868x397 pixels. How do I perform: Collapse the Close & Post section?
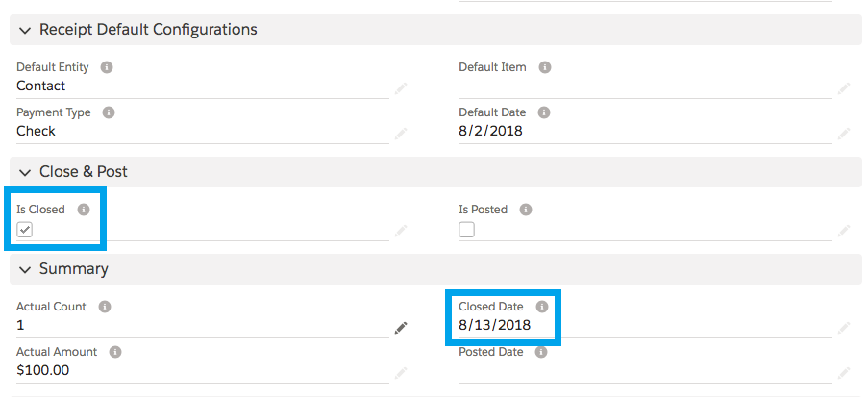coord(25,172)
